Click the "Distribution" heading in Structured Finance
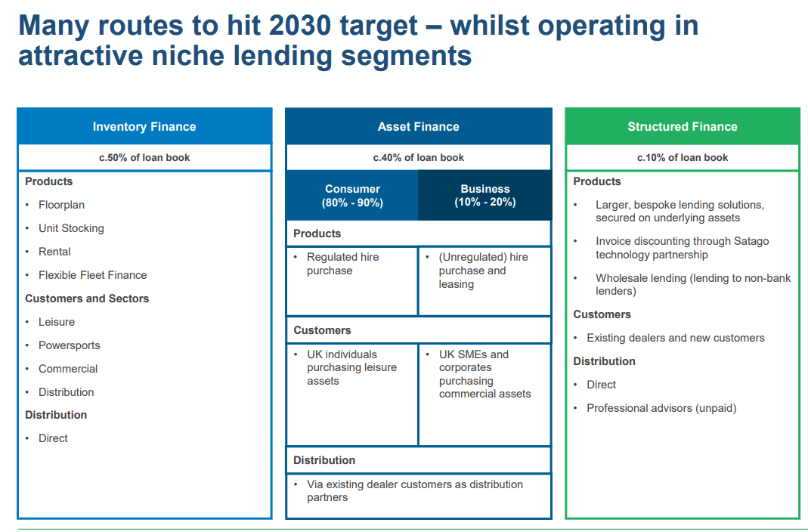This screenshot has width=808, height=532. pyautogui.click(x=605, y=361)
